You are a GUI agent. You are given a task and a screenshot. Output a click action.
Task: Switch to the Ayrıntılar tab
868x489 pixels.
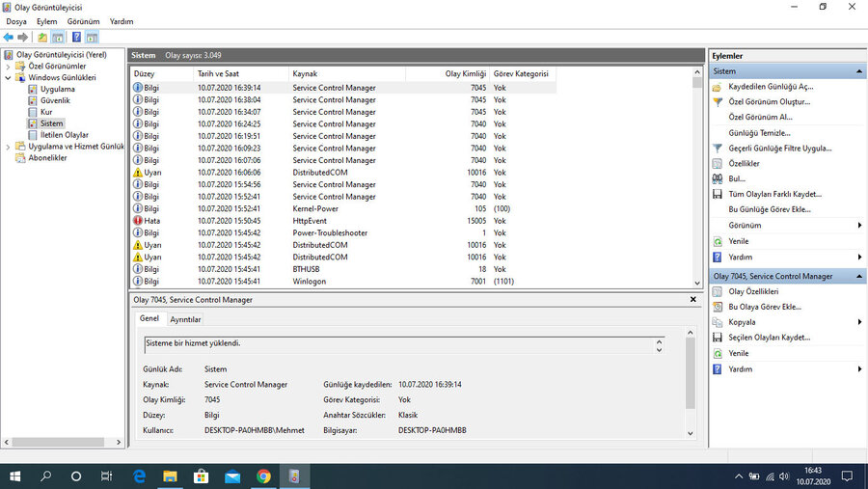(185, 319)
